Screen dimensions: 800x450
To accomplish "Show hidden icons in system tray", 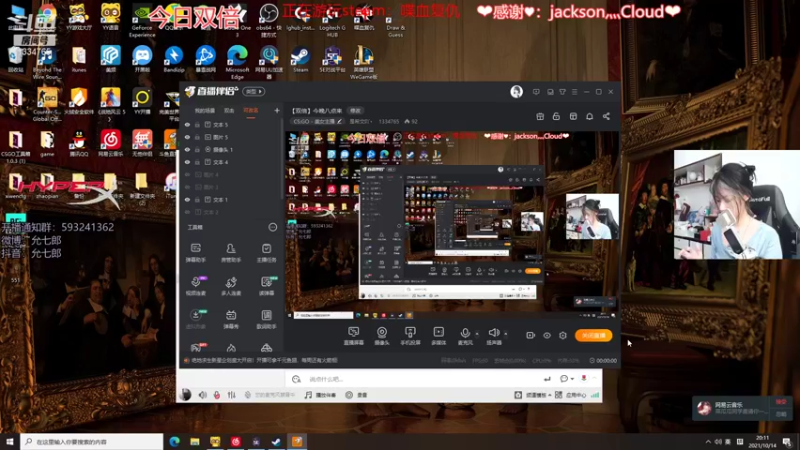I will click(x=708, y=442).
